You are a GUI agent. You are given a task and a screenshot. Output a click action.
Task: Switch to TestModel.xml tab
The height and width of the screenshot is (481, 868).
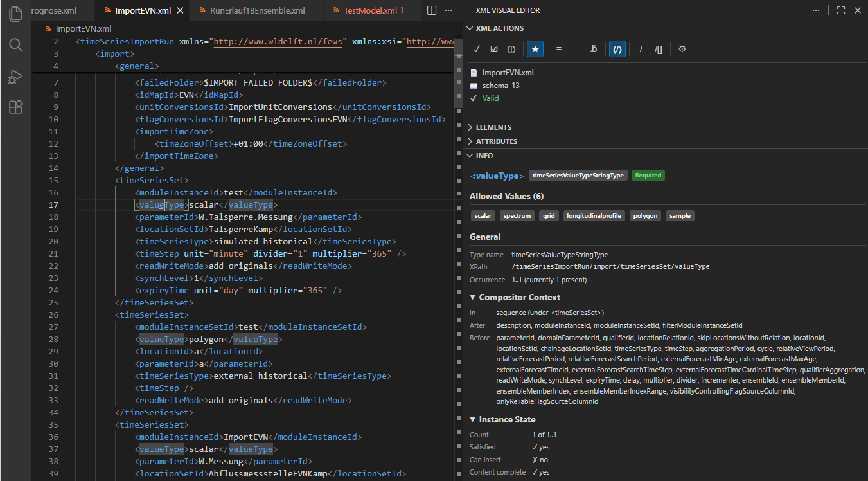coord(373,11)
